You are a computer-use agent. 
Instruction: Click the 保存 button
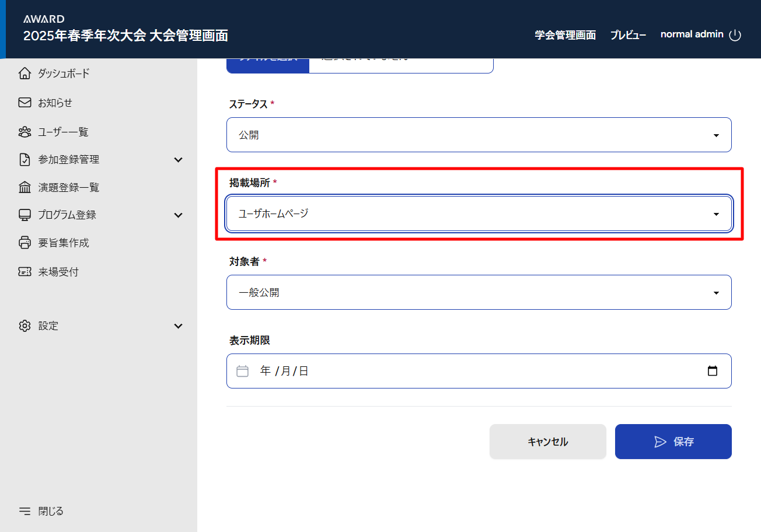pyautogui.click(x=673, y=442)
